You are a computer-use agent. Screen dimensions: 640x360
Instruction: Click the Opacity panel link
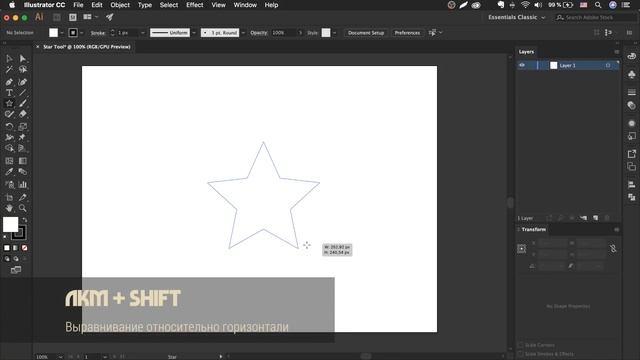coord(259,33)
